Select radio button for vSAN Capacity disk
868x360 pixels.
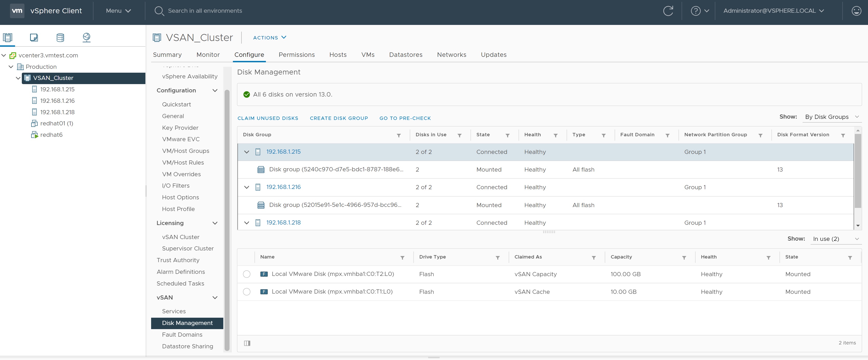coord(247,274)
